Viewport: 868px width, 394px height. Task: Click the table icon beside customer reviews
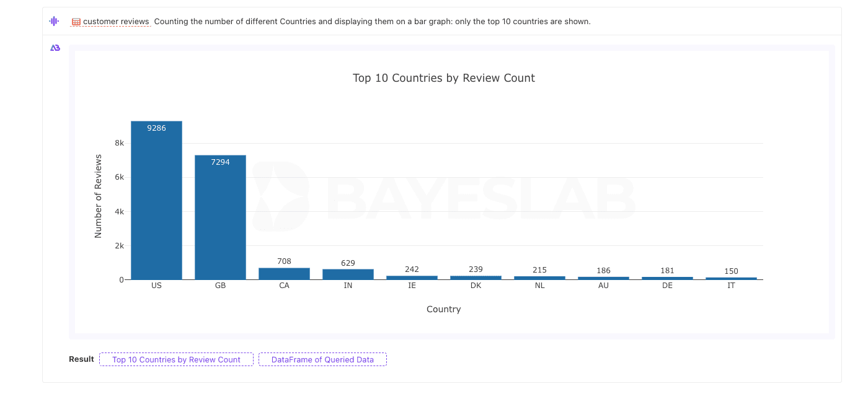tap(76, 22)
